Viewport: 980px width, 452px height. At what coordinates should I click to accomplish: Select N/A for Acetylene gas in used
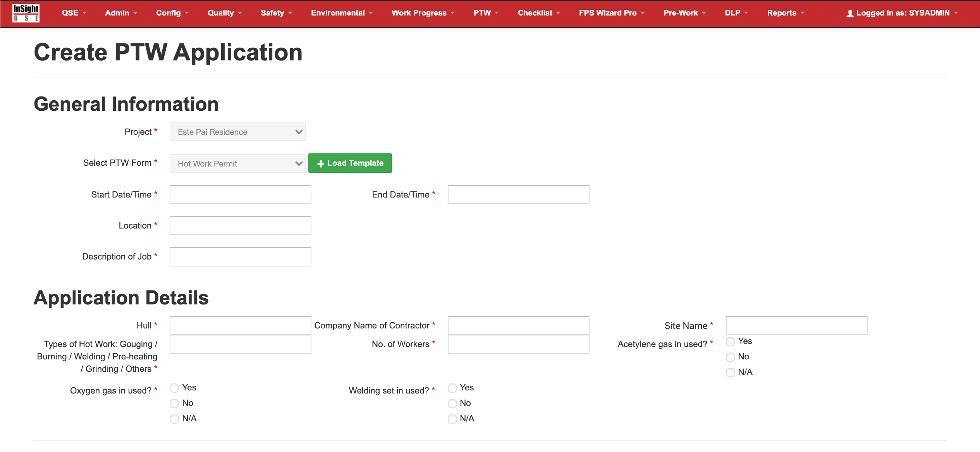[x=731, y=373]
